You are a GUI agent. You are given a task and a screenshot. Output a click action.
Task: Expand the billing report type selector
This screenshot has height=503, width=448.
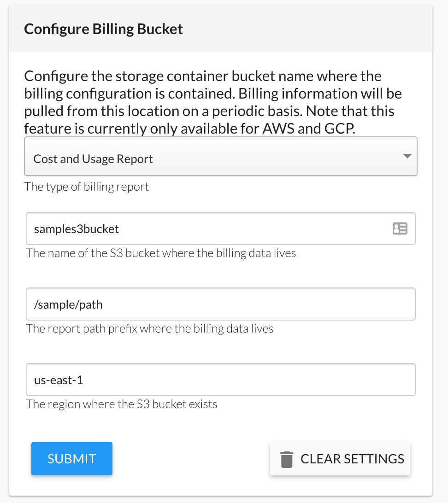[220, 156]
